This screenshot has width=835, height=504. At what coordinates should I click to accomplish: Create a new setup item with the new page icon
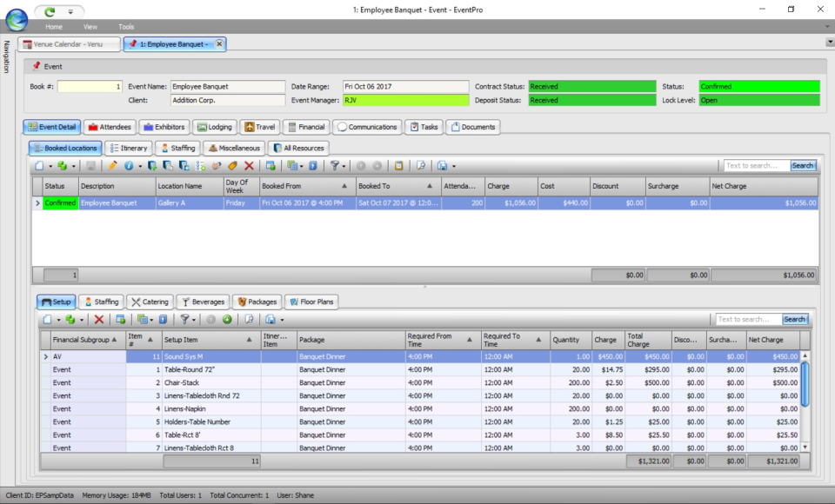pyautogui.click(x=47, y=317)
